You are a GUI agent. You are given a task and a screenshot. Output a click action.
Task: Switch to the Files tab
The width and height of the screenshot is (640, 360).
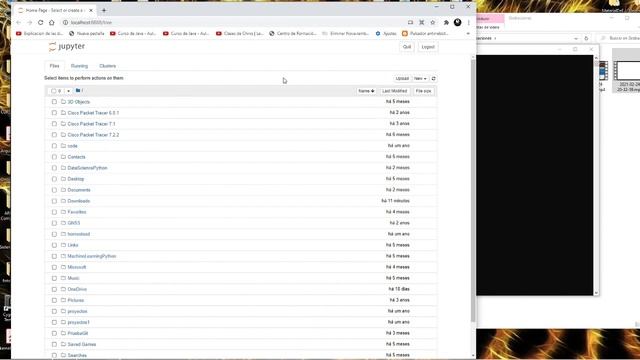point(54,66)
